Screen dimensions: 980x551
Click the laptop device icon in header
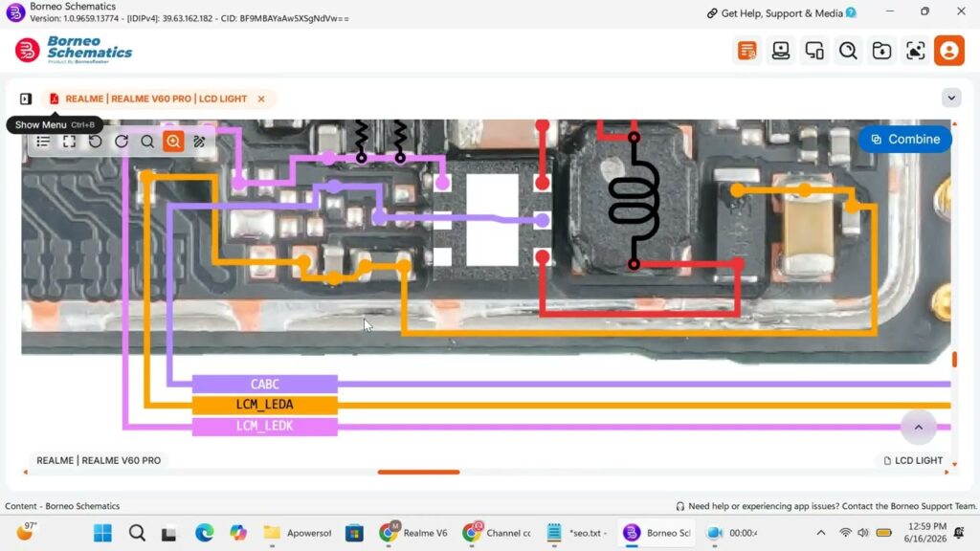coord(781,51)
